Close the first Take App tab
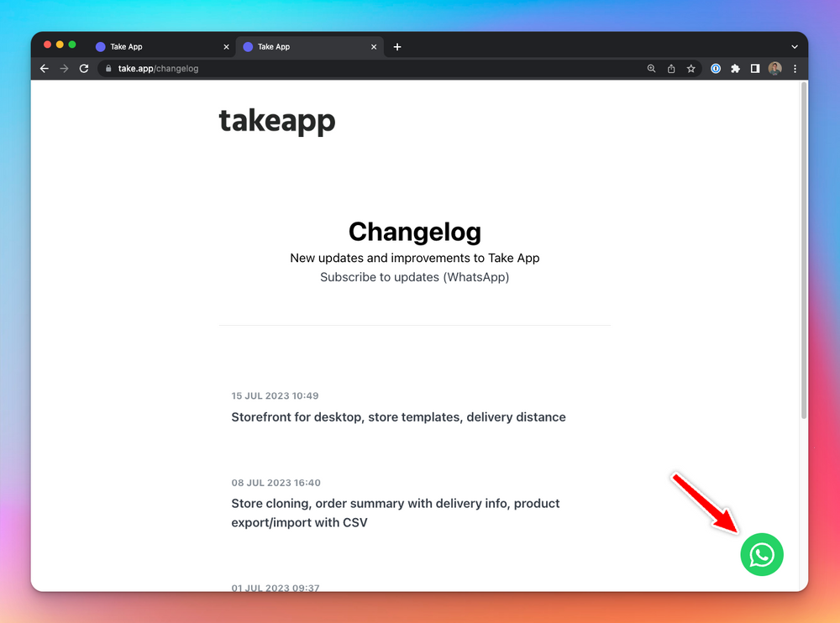Image resolution: width=840 pixels, height=623 pixels. (x=226, y=47)
